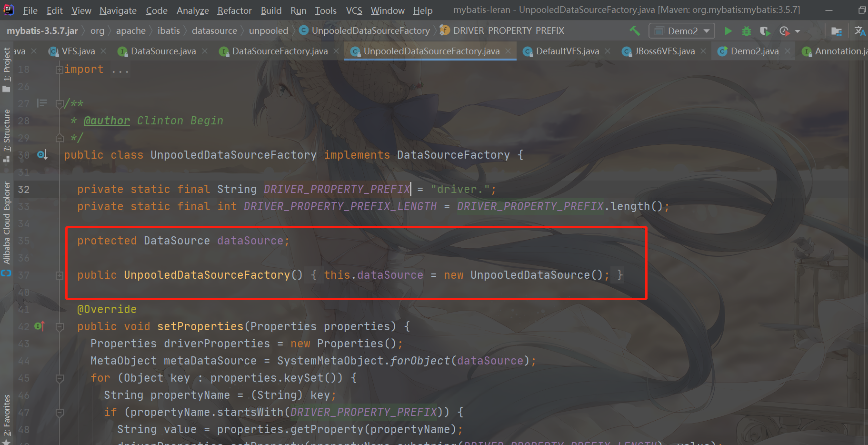Click the datasource breadcrumb segment
The width and height of the screenshot is (868, 445).
click(214, 31)
